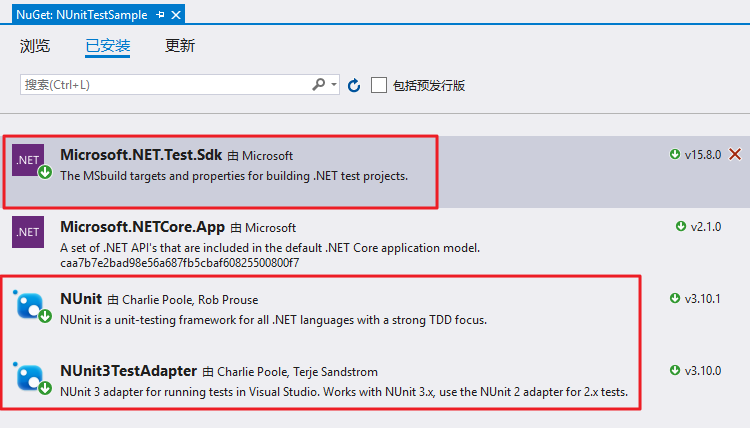Click version text v2.1.0
Screen dimensions: 750x428
point(706,227)
